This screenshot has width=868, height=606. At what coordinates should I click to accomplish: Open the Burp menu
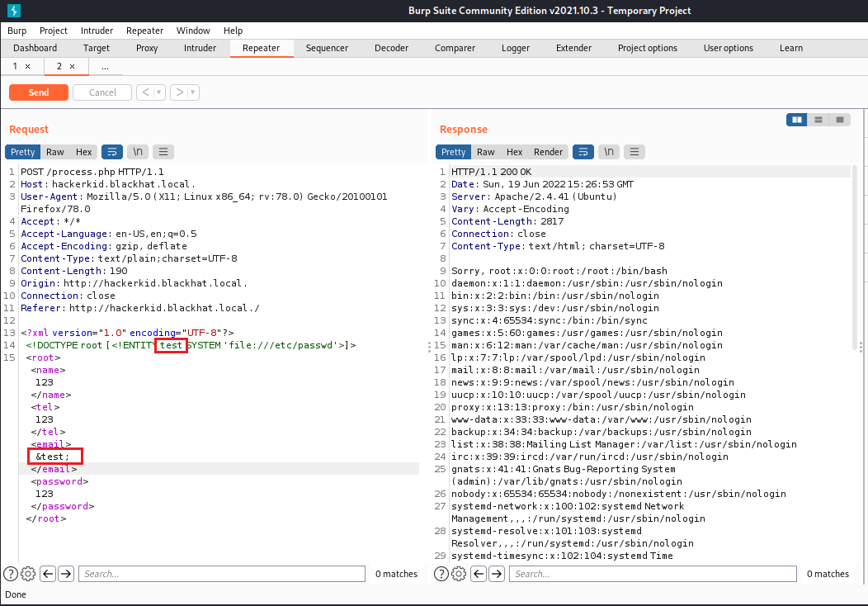[x=17, y=31]
